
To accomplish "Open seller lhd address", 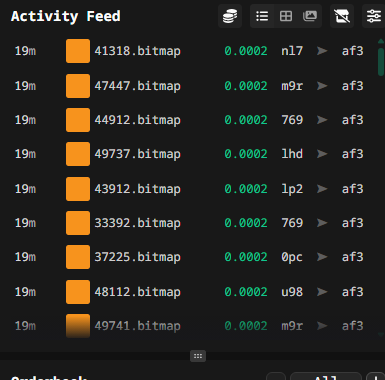I will tap(292, 154).
